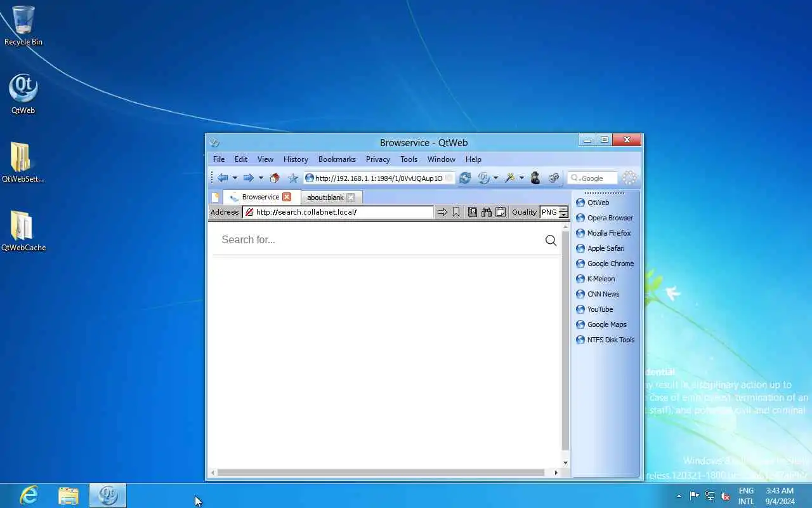812x508 pixels.
Task: Open the Privacy menu
Action: click(378, 159)
